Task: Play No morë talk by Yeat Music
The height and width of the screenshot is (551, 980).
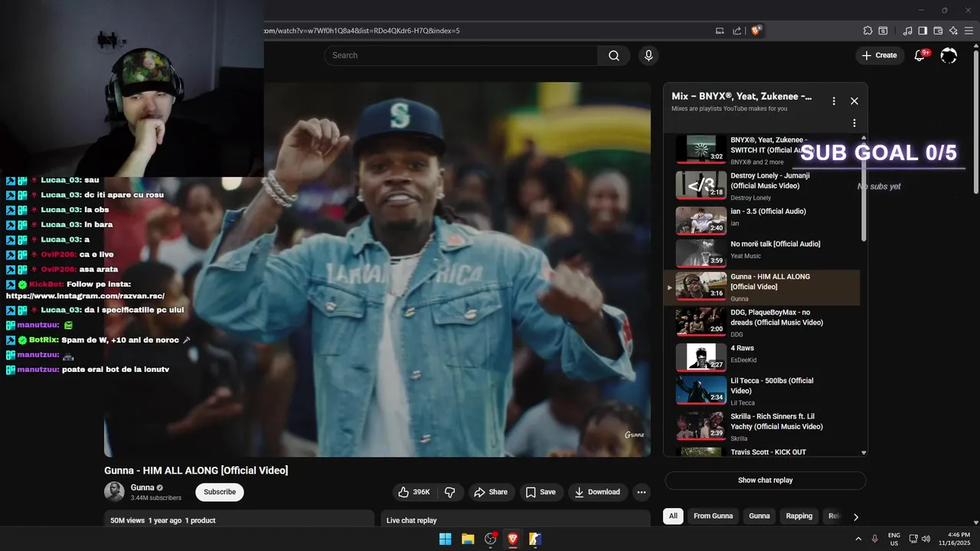Action: (762, 255)
